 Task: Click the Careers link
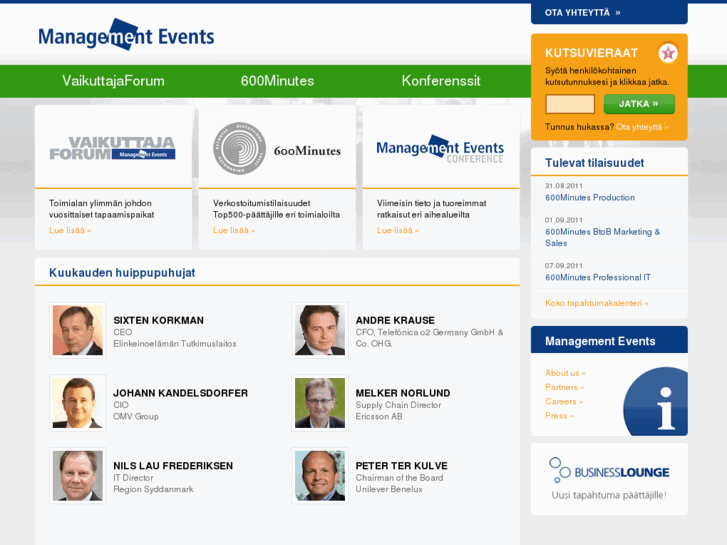(x=564, y=402)
